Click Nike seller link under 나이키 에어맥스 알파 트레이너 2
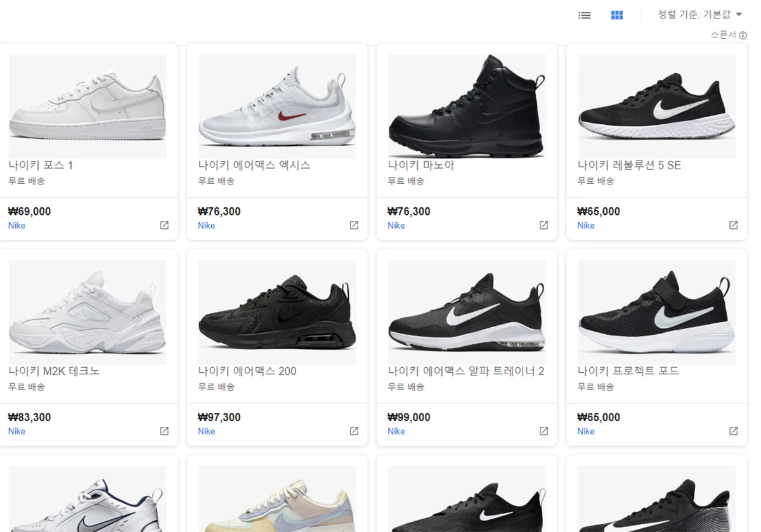 click(x=396, y=432)
